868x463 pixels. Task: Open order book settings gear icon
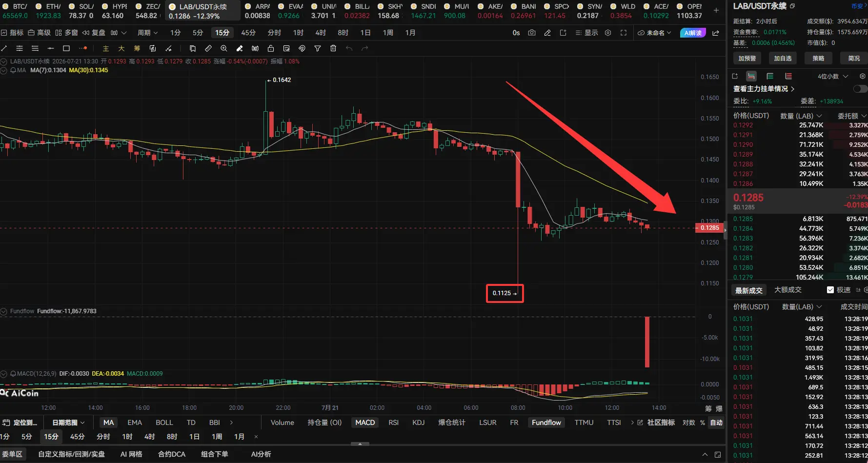click(x=862, y=76)
